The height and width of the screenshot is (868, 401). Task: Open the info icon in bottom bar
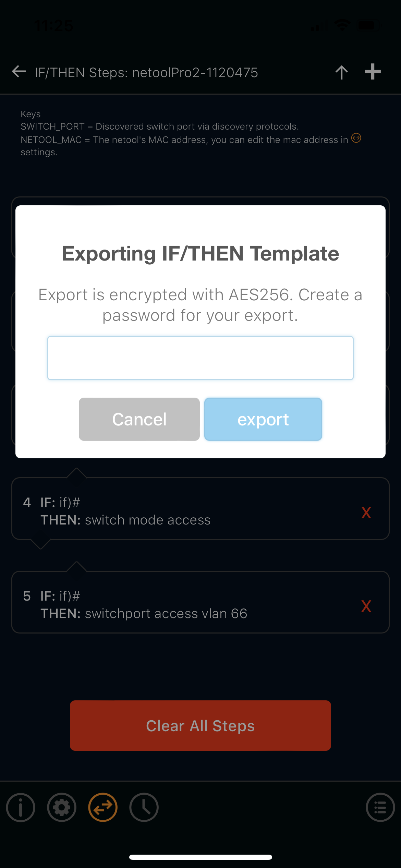21,807
